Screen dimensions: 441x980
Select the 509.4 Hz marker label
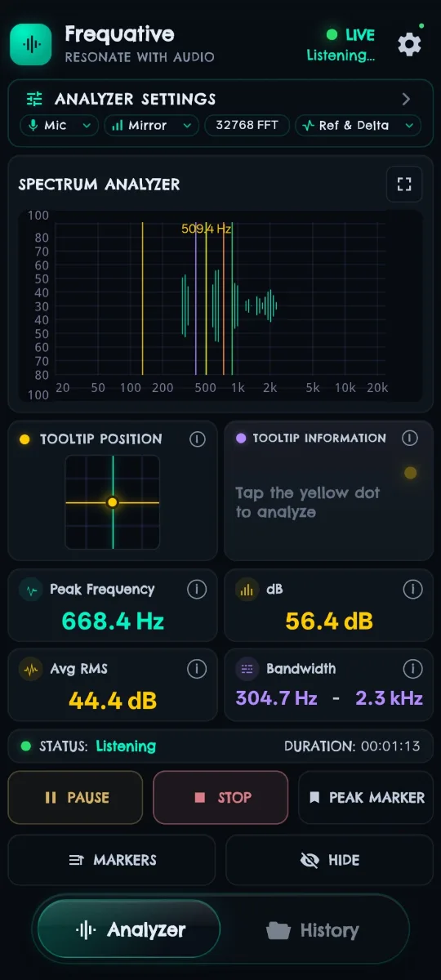207,229
